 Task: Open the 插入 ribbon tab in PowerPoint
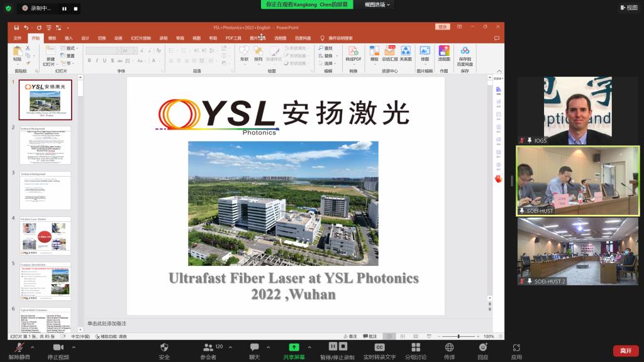tap(69, 38)
